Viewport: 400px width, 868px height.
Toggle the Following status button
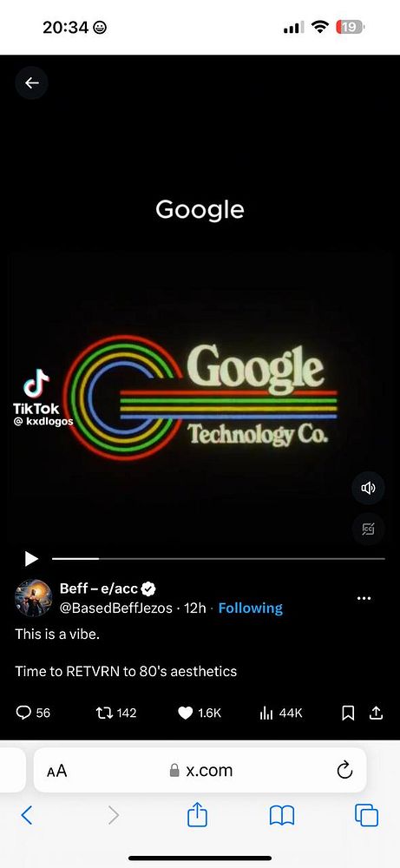251,608
